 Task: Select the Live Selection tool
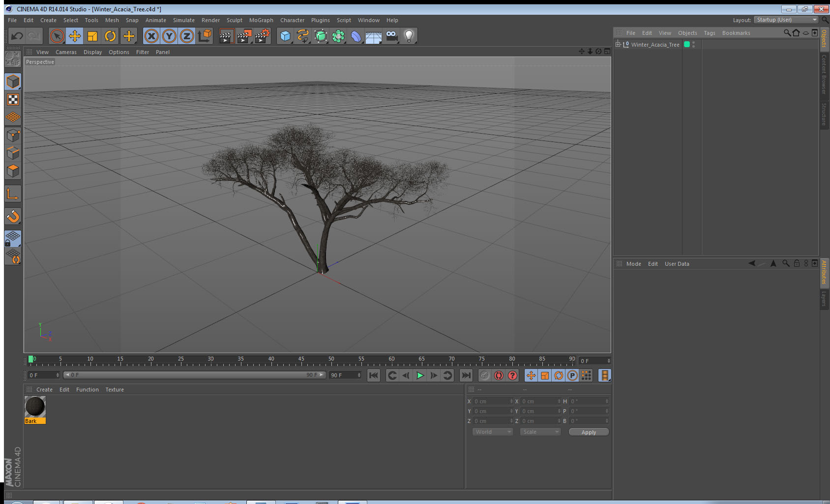(57, 36)
